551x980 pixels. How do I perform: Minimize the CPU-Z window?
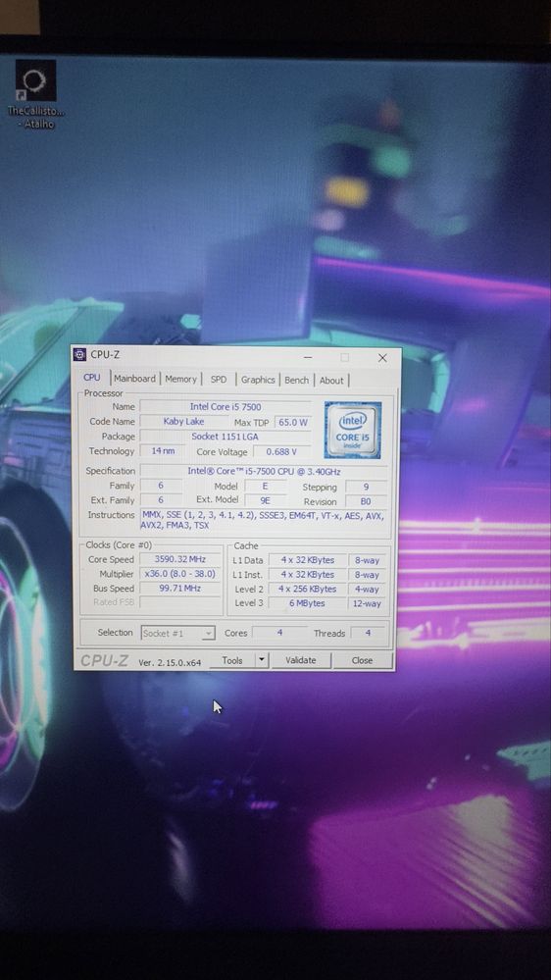308,357
